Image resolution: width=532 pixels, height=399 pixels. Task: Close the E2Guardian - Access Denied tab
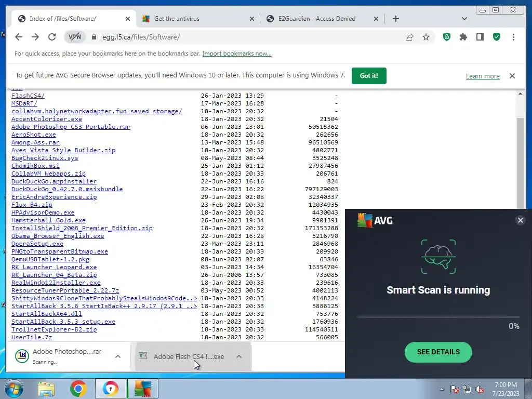pos(376,19)
